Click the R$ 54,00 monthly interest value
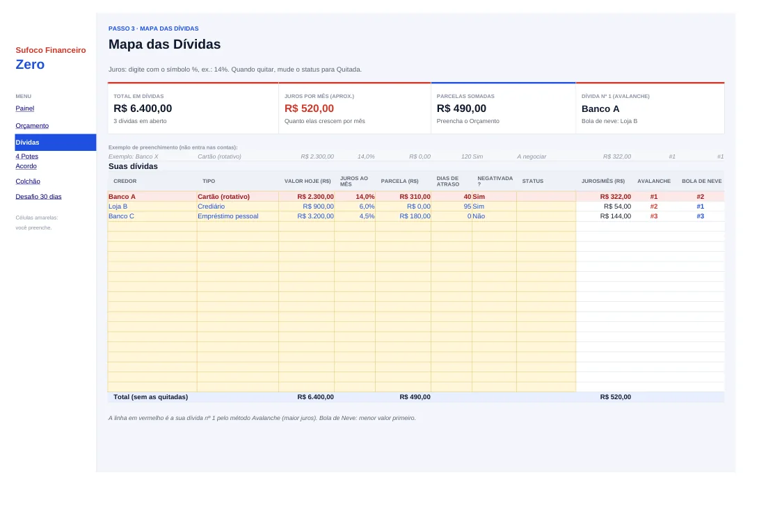 (x=617, y=206)
